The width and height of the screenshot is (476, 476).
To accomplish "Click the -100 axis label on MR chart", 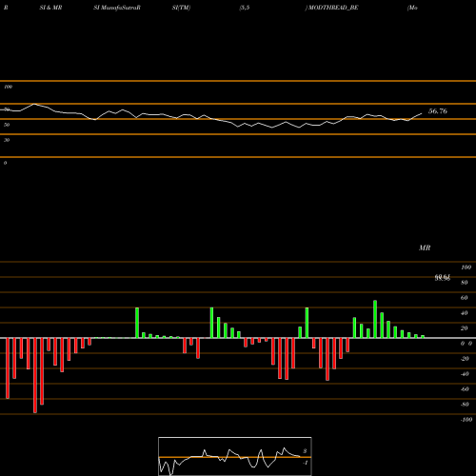I will [466, 420].
